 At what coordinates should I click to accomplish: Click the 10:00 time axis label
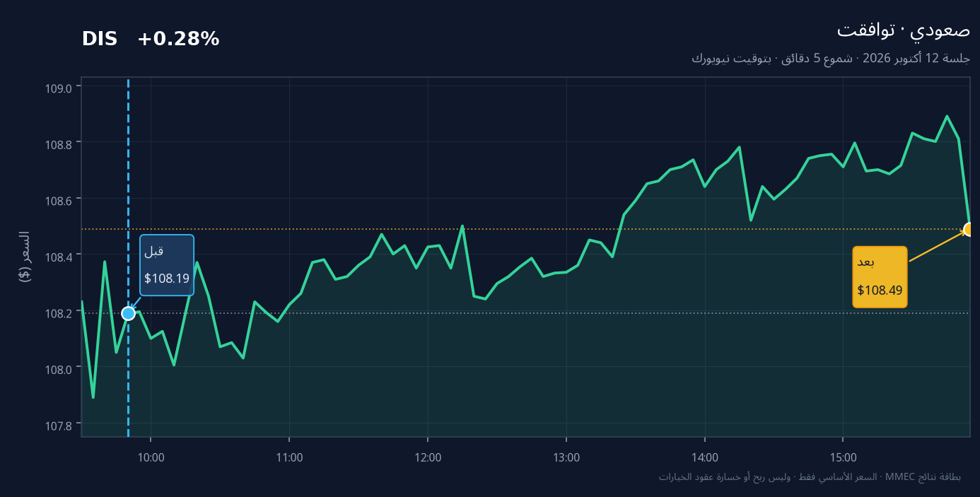coord(151,457)
